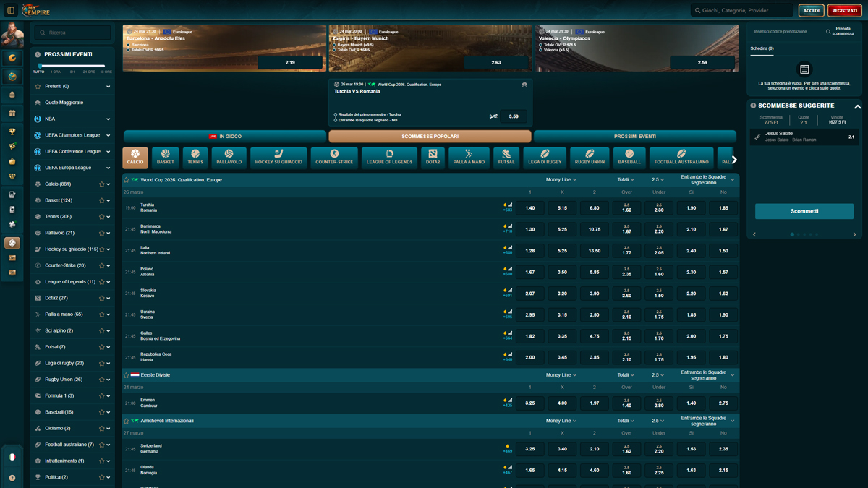This screenshot has height=488, width=868.
Task: Open the Prossimi Eventi tab
Action: [x=634, y=136]
